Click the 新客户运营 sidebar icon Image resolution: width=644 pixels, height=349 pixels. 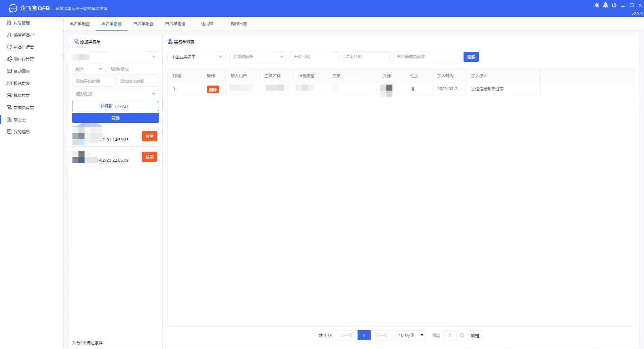click(x=9, y=47)
